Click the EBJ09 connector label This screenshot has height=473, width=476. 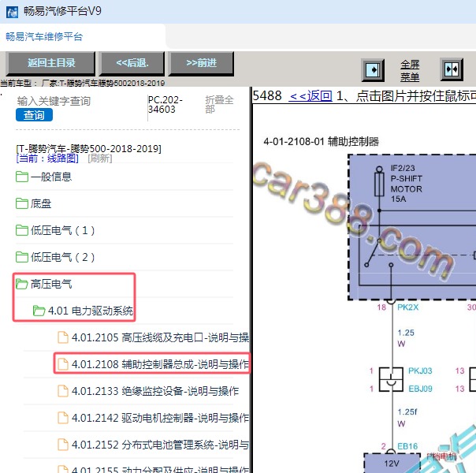[420, 389]
